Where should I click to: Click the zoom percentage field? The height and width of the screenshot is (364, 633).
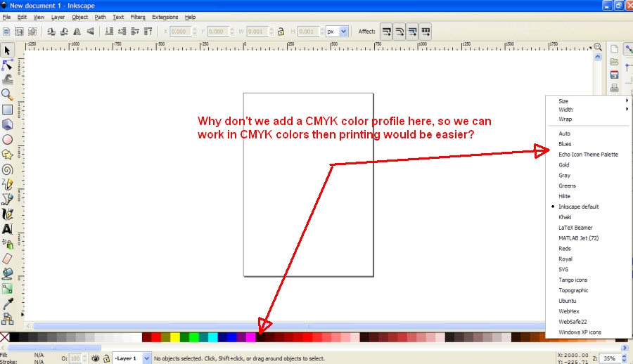(x=608, y=358)
